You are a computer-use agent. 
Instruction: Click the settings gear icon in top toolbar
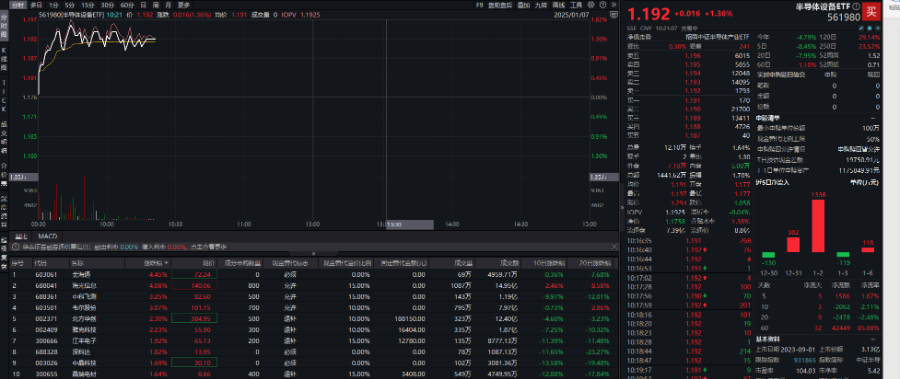tap(591, 5)
